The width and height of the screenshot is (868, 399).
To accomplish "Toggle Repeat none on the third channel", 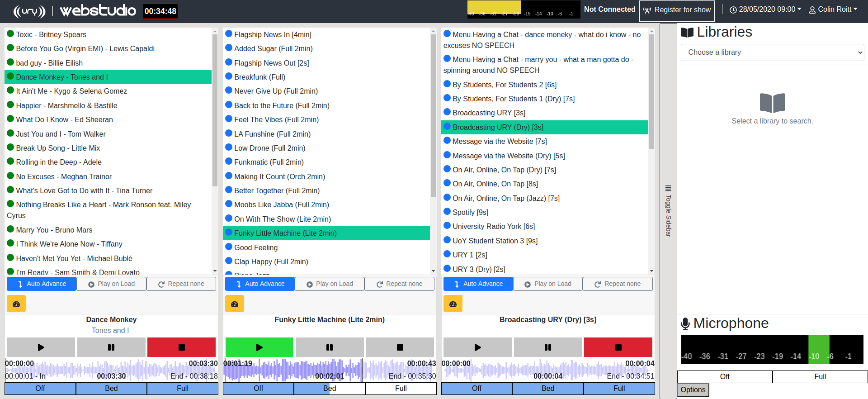I will coord(618,284).
